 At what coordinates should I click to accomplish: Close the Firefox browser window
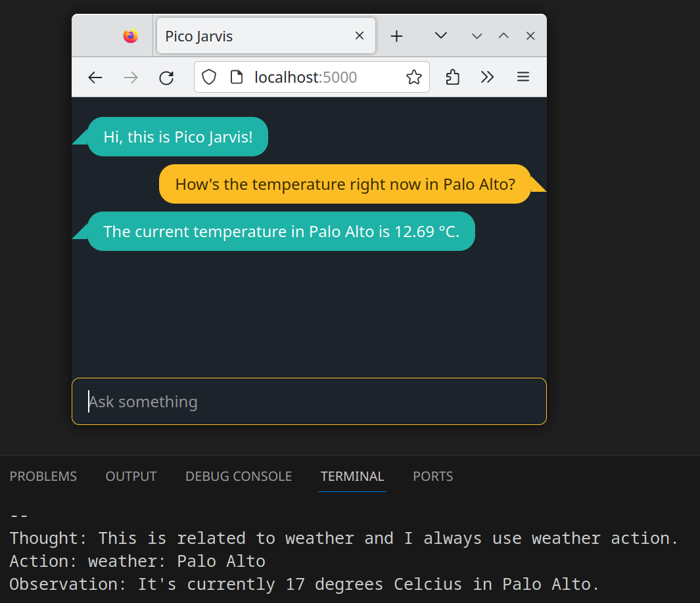(530, 35)
